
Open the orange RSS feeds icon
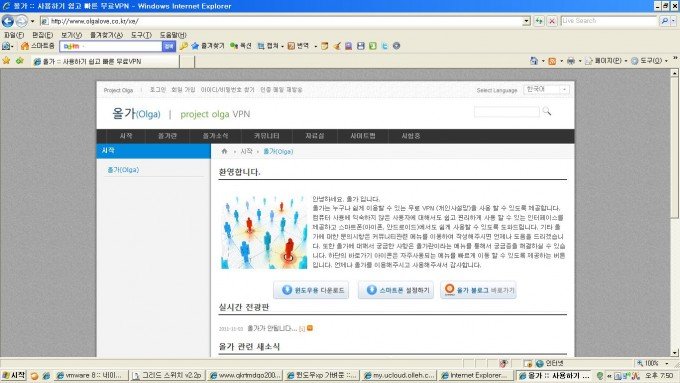552,61
